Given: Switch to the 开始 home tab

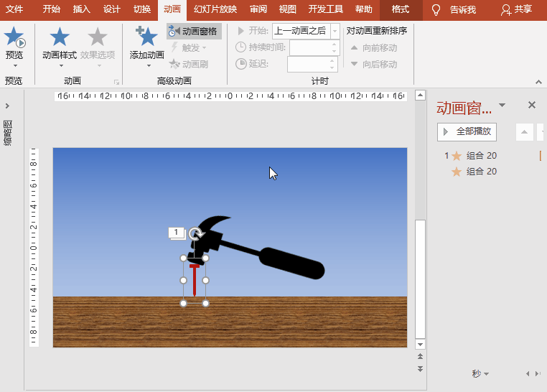Looking at the screenshot, I should (x=51, y=9).
